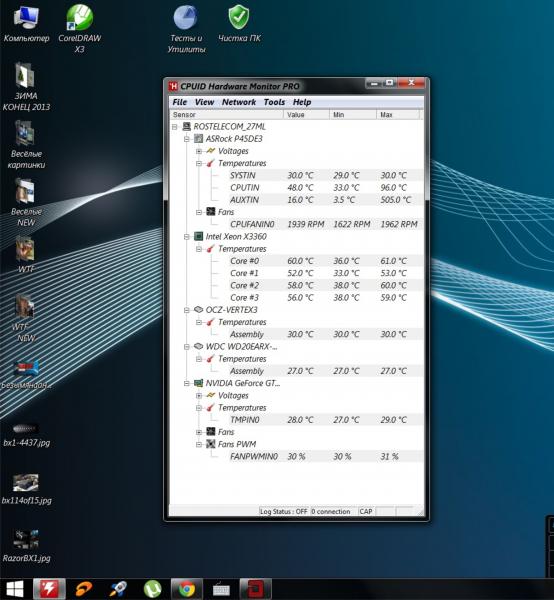Click the voltage icon under ASRock P45DE3

[x=210, y=151]
